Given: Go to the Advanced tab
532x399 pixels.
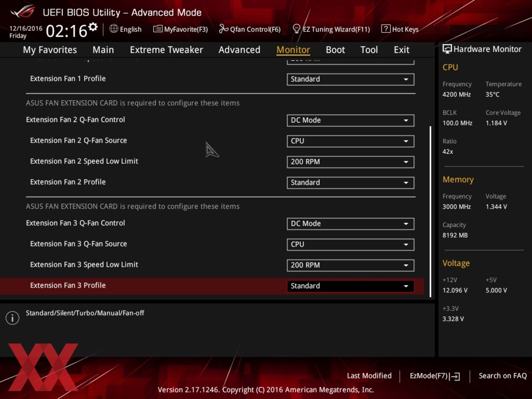Looking at the screenshot, I should coord(239,50).
